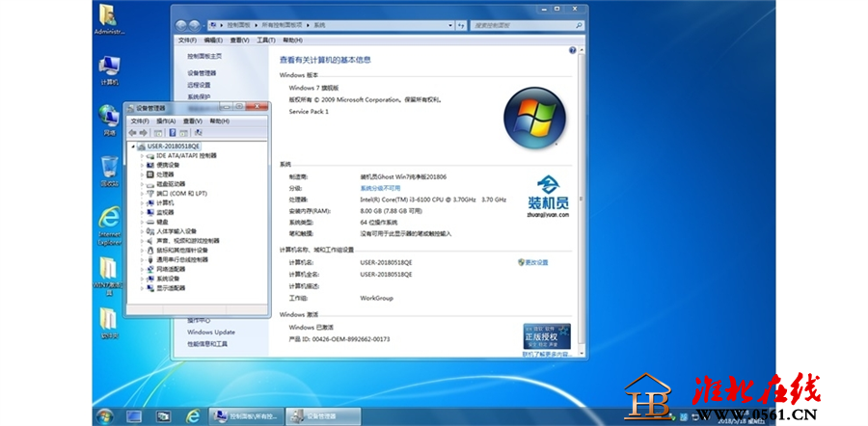Select the 便携设备 device category

pos(168,166)
